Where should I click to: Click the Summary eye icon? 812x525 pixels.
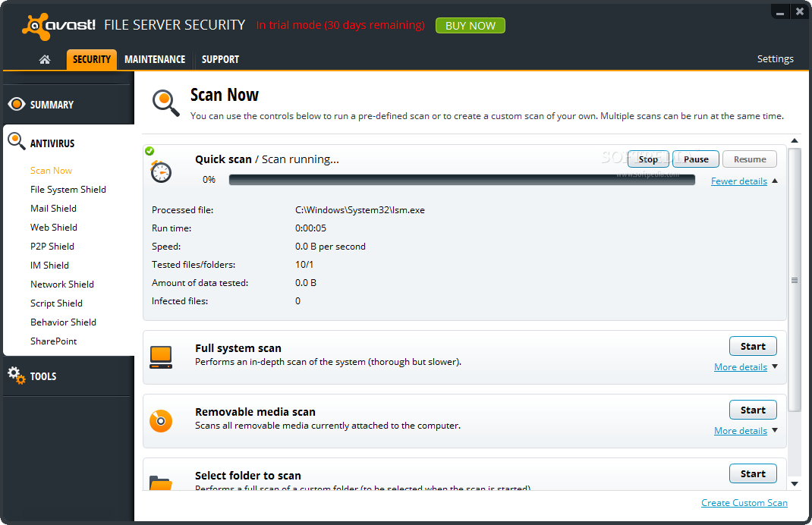click(17, 104)
